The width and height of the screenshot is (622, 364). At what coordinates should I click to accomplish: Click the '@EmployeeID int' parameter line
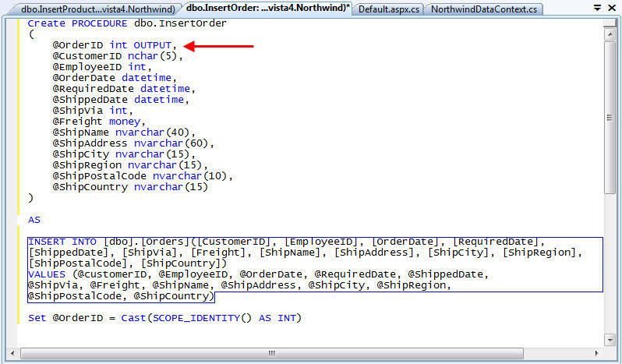pyautogui.click(x=102, y=67)
